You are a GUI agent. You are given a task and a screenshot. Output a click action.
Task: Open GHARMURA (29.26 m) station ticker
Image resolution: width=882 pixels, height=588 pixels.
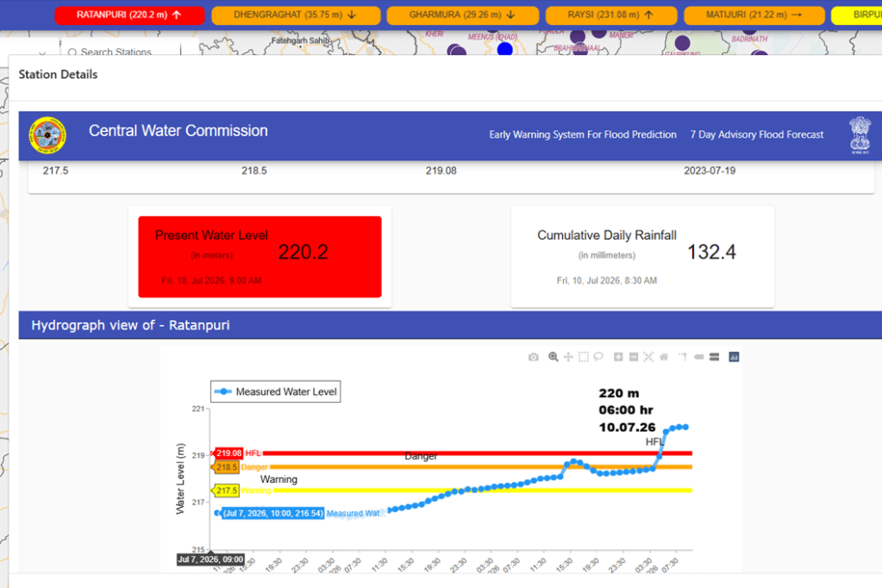coord(462,16)
